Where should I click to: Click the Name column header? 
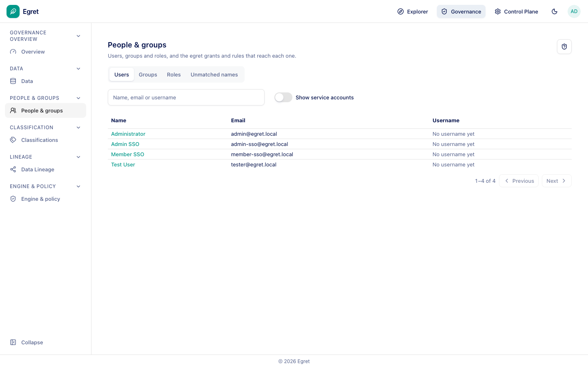click(118, 121)
